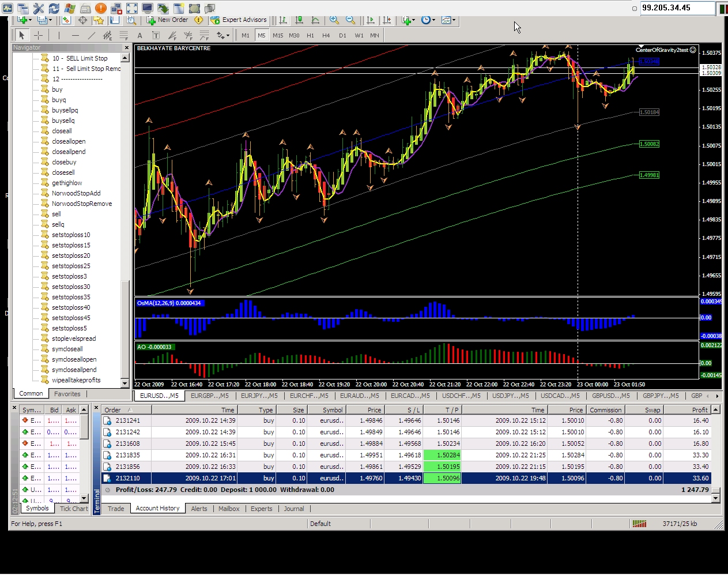Switch chart timeframe to H1
The height and width of the screenshot is (575, 728).
pyautogui.click(x=310, y=36)
